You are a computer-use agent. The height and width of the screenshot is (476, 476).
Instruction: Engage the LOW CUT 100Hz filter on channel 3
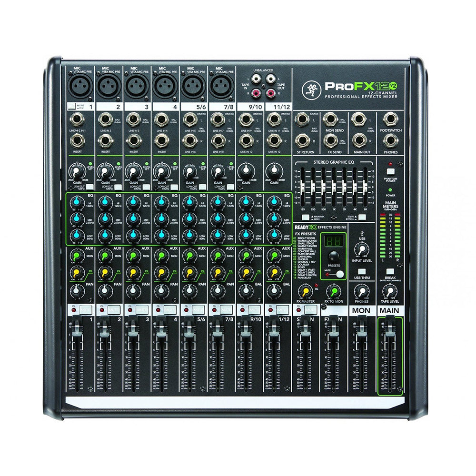coord(145,186)
